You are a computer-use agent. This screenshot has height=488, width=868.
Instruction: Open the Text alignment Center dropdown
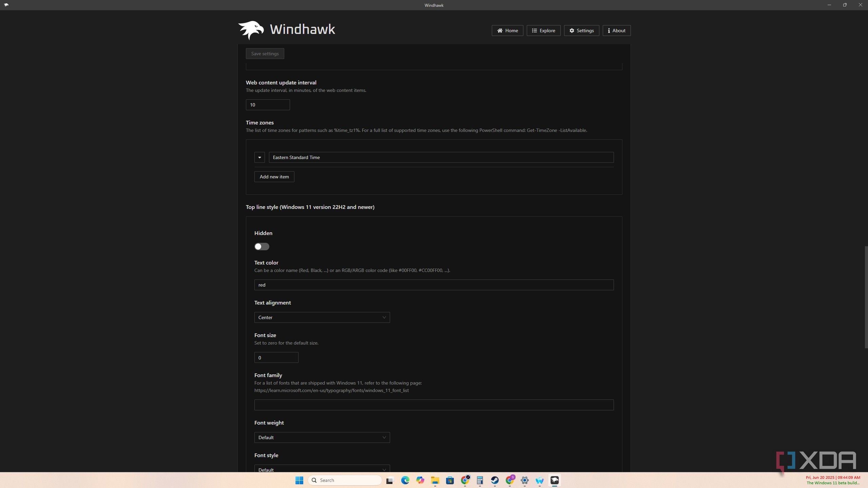tap(322, 317)
